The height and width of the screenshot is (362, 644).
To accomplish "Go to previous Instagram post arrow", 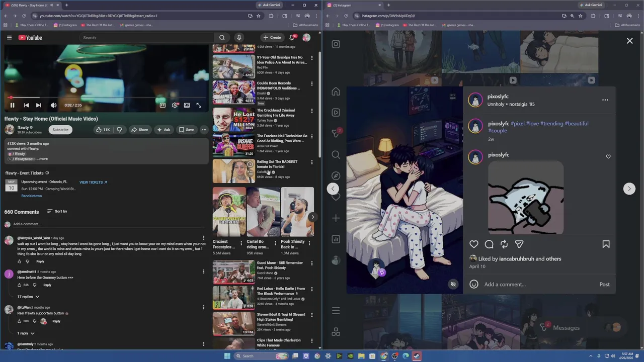I will pos(333,189).
